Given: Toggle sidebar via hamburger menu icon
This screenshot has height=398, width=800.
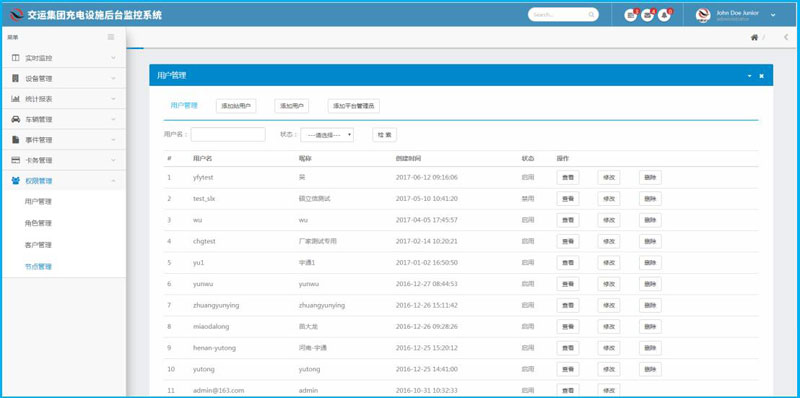Looking at the screenshot, I should pos(111,37).
